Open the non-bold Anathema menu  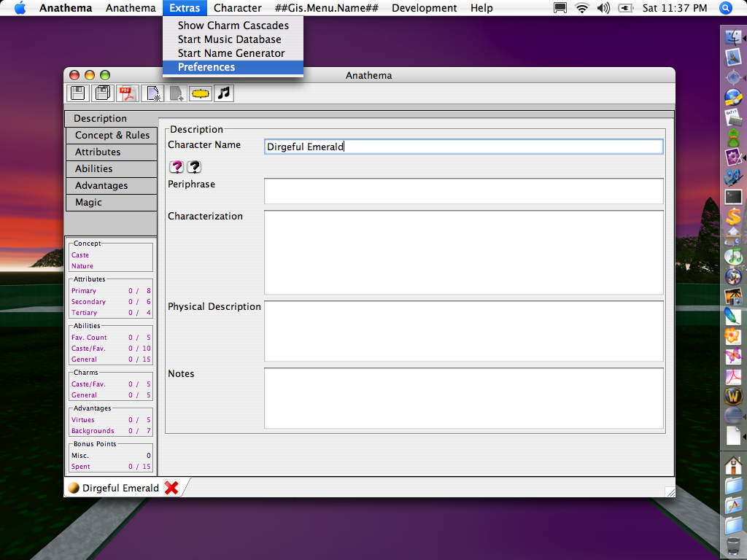pos(131,8)
